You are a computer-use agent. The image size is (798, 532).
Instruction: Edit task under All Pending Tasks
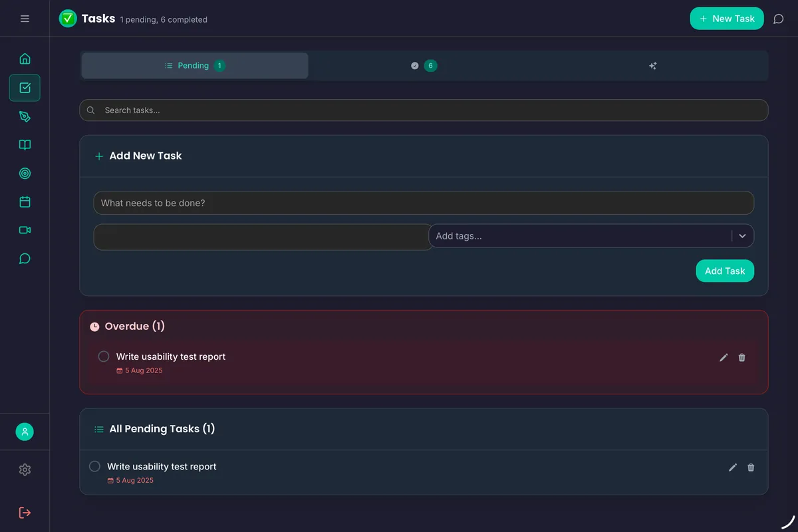coord(733,467)
